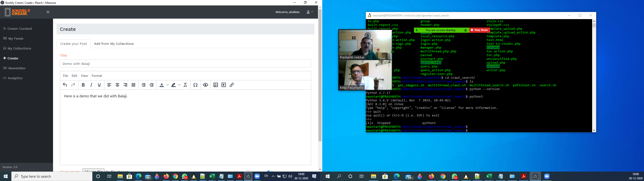Insert an image with the image icon
The height and width of the screenshot is (181, 644).
[x=215, y=85]
